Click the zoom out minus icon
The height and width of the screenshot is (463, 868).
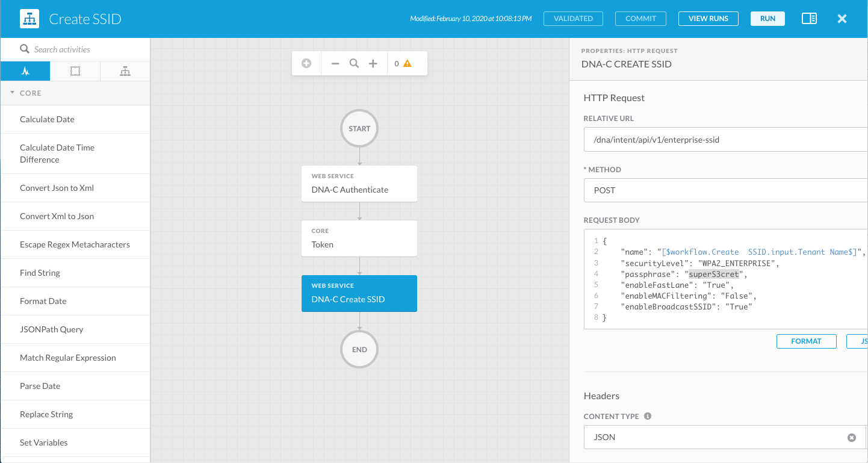(335, 63)
